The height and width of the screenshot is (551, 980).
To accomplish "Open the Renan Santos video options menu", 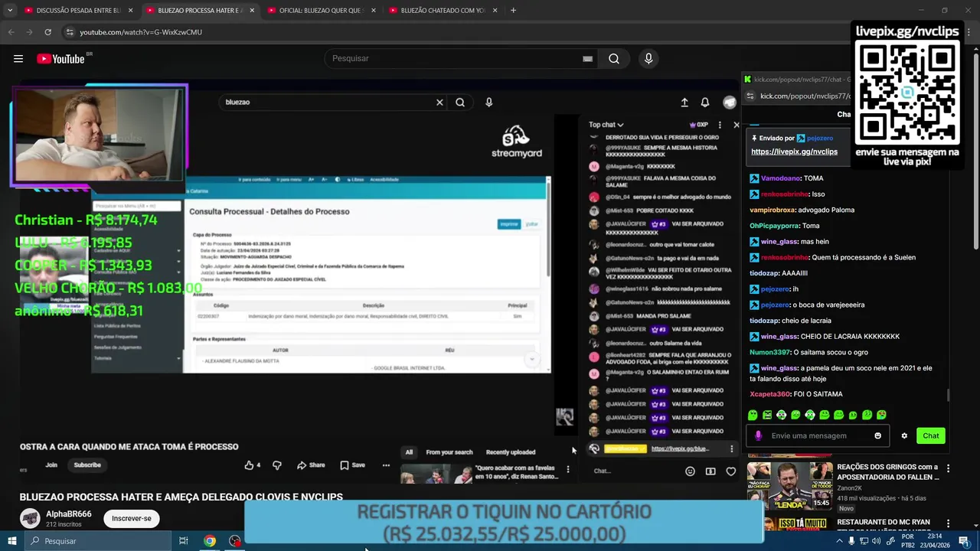I will pyautogui.click(x=567, y=470).
